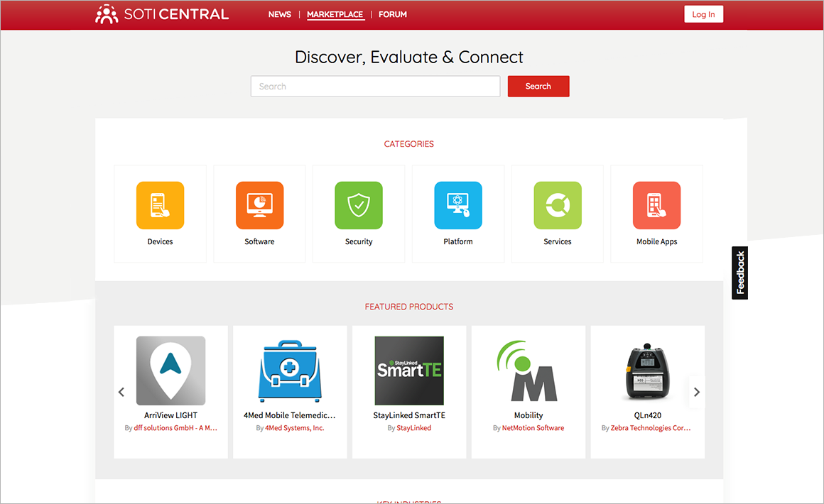
Task: Click the SOTI Central people logo icon
Action: pyautogui.click(x=107, y=14)
